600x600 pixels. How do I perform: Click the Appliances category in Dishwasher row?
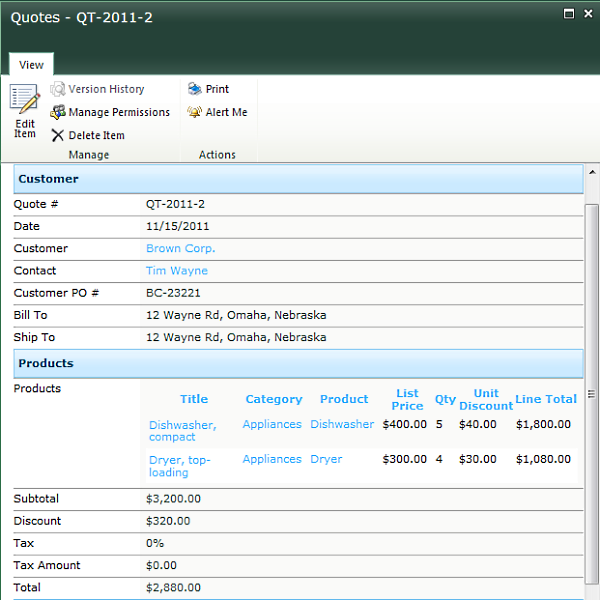click(272, 424)
